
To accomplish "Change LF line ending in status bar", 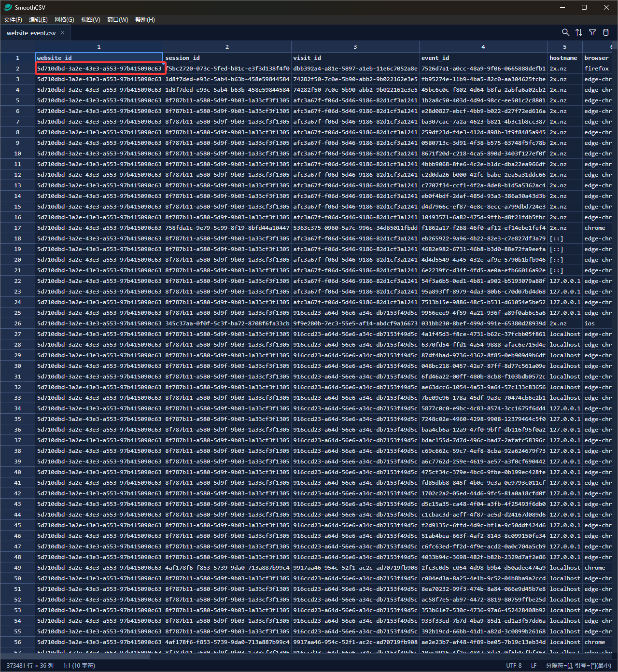I will point(534,665).
